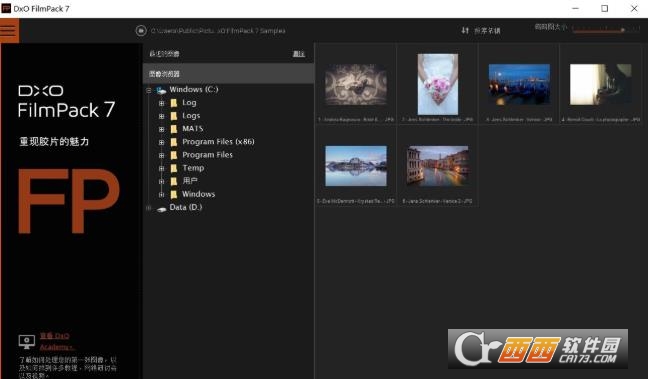
Task: Click the Windows folder icon
Action: pyautogui.click(x=174, y=195)
